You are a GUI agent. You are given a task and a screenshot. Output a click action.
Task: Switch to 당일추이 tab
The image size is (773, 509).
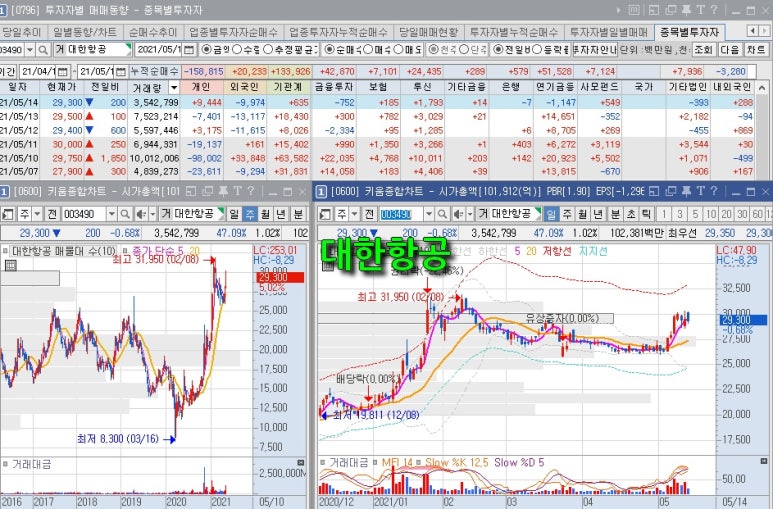pos(22,33)
